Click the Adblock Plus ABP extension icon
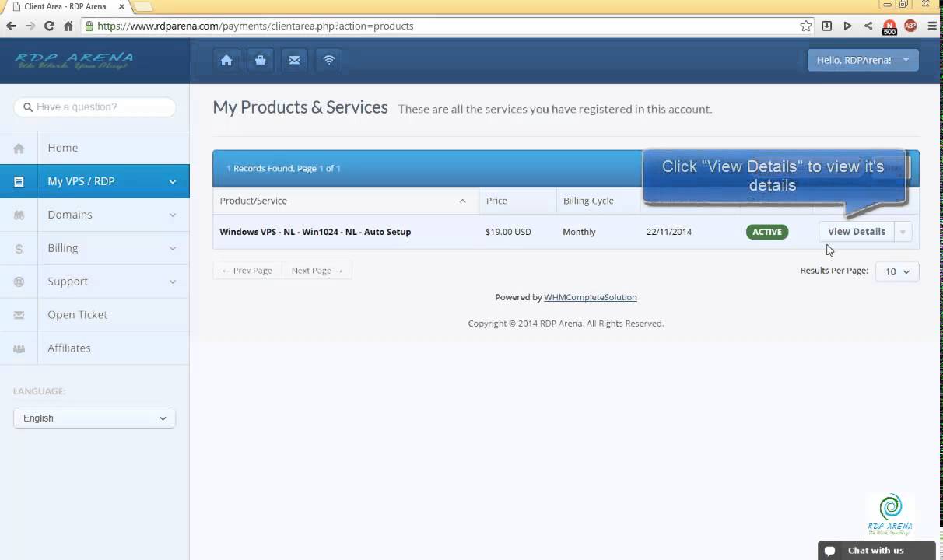Image resolution: width=943 pixels, height=560 pixels. click(x=910, y=26)
